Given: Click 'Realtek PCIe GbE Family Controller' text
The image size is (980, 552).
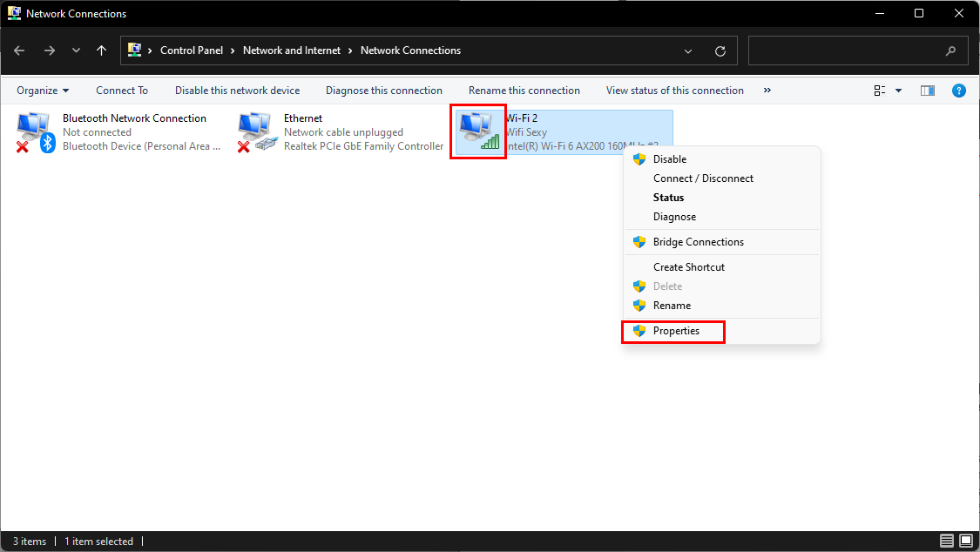Looking at the screenshot, I should [364, 146].
